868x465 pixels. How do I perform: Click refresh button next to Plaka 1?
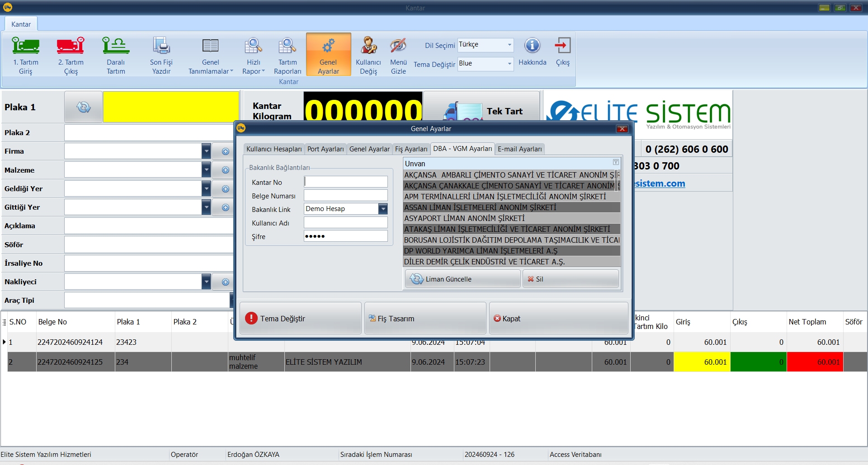pyautogui.click(x=84, y=107)
